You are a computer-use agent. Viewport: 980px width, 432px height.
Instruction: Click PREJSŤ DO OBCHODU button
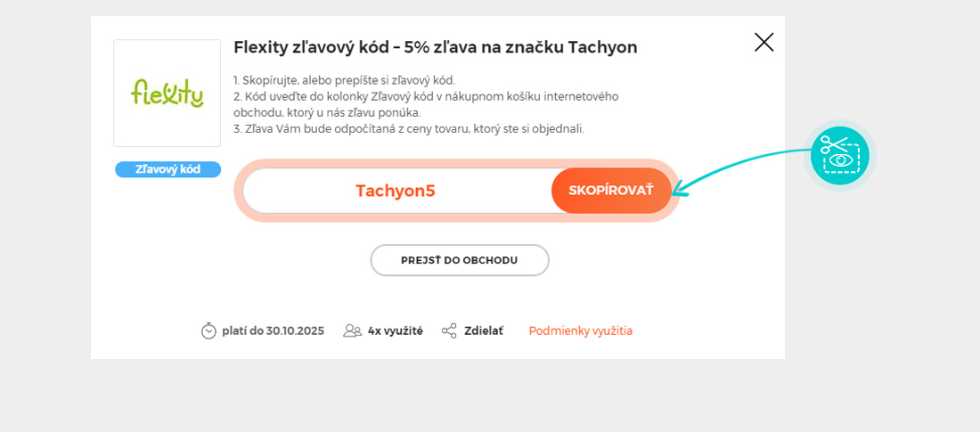[x=459, y=260]
